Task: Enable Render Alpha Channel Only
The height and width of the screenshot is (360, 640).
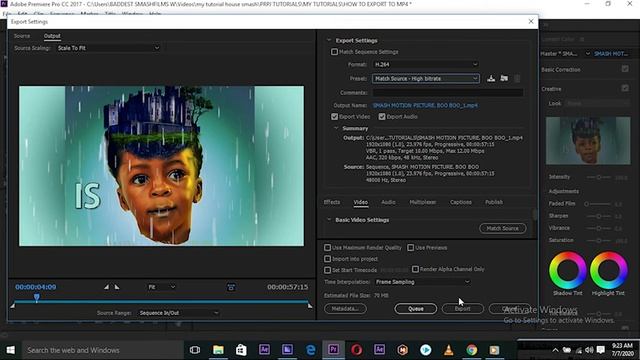Action: tap(415, 269)
